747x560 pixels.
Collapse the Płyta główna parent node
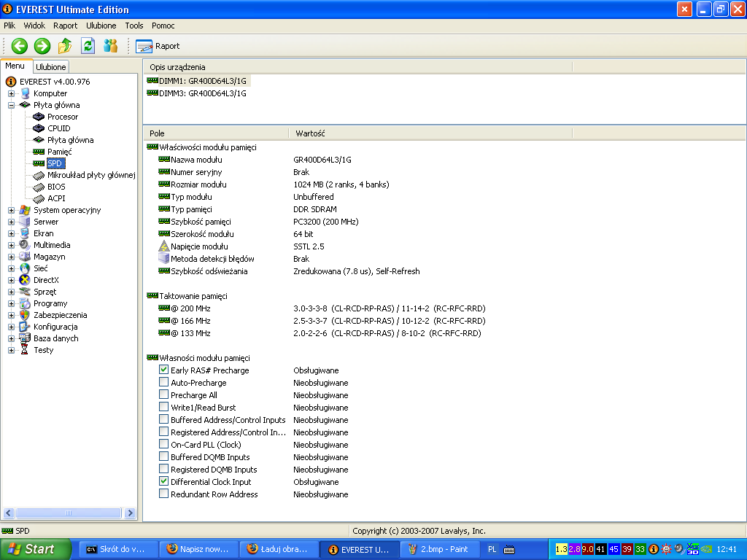12,105
